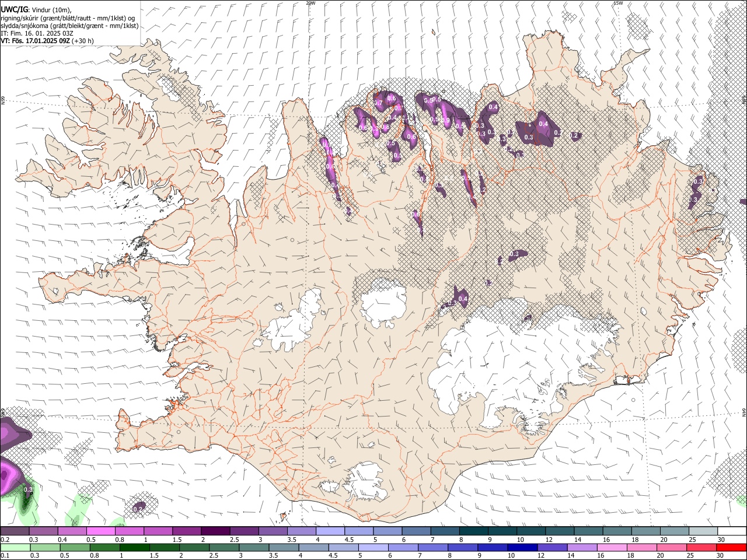Pick the deep blue rain swatch between 10 and 12
Screen dimensions: 747x560
point(522,547)
